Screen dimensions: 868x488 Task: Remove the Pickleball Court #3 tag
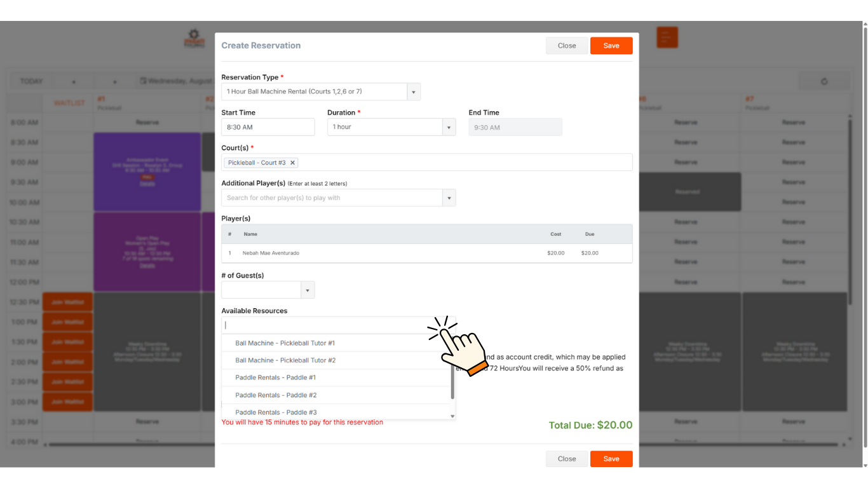point(292,162)
